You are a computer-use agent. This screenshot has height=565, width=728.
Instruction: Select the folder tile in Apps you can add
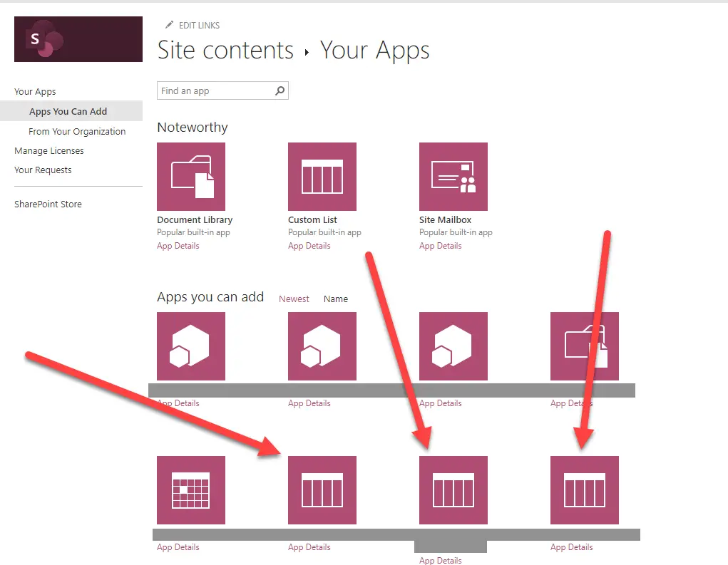click(x=585, y=346)
